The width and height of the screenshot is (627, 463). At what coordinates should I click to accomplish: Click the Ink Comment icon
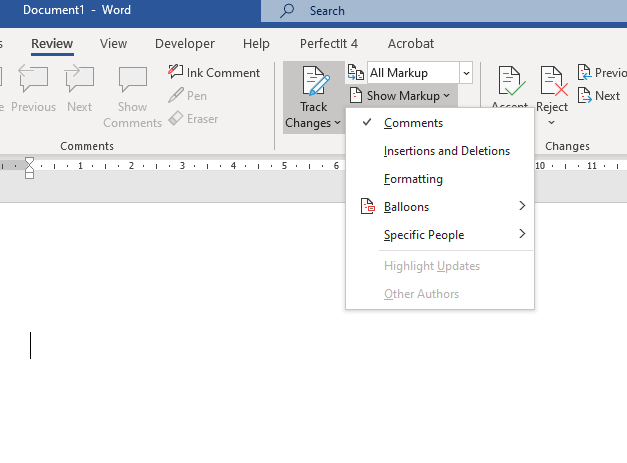click(x=176, y=72)
